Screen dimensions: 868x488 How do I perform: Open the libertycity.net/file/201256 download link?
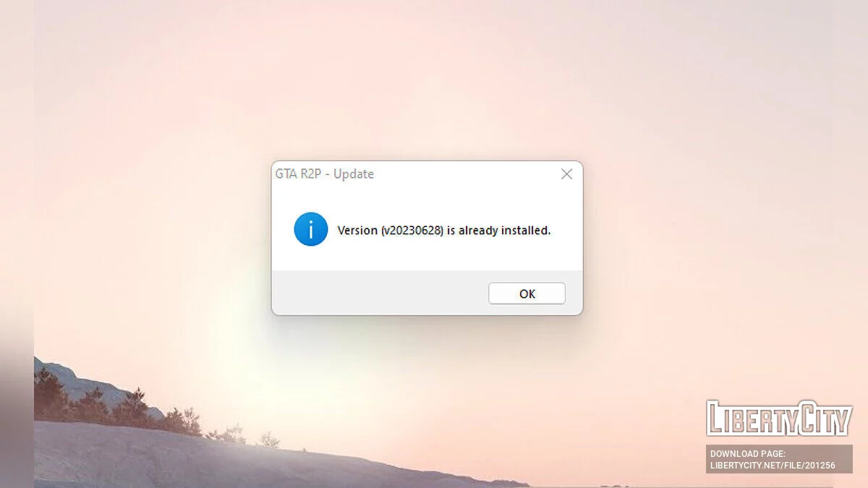click(773, 466)
